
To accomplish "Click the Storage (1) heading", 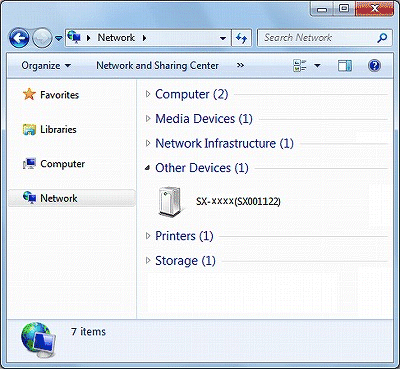I will [x=185, y=261].
